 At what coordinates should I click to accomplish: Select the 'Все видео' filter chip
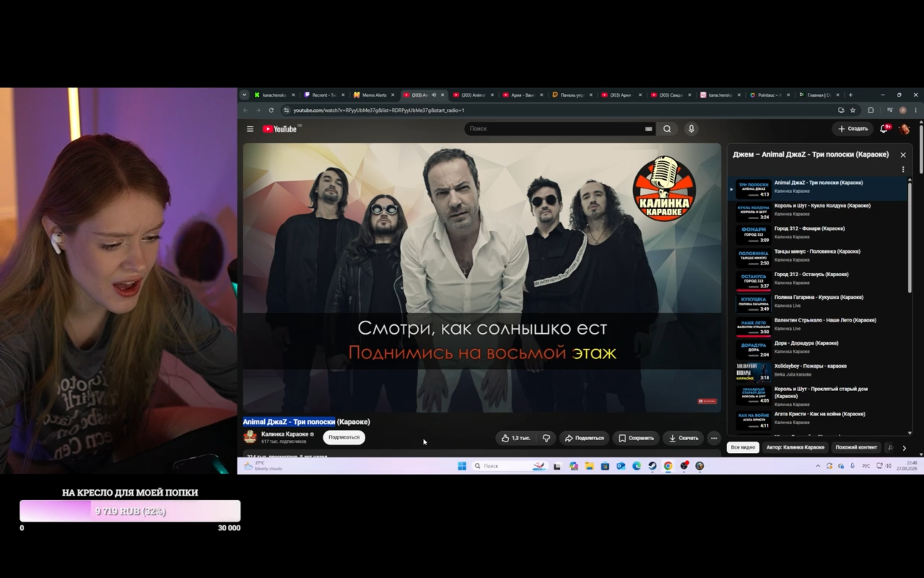coord(743,447)
